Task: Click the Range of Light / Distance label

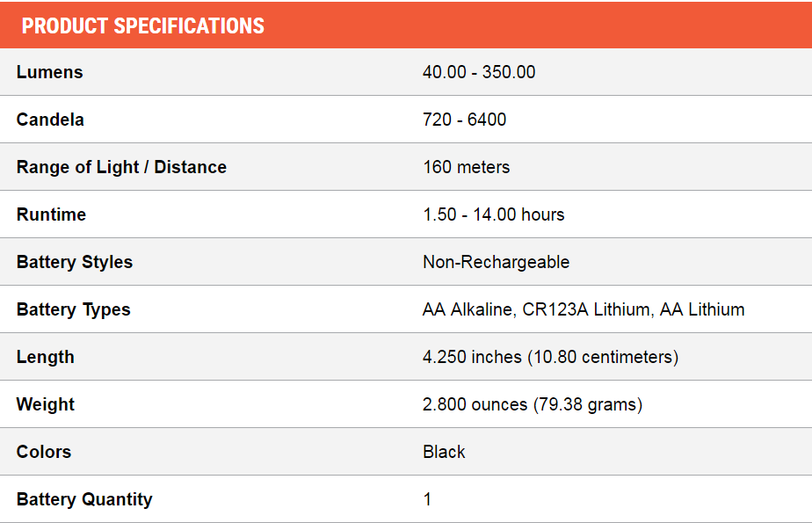Action: click(121, 167)
